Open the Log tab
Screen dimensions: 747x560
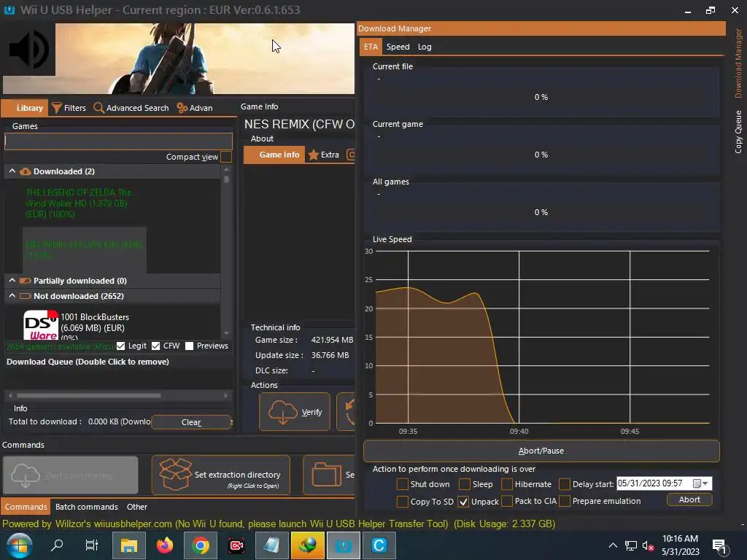click(x=425, y=47)
